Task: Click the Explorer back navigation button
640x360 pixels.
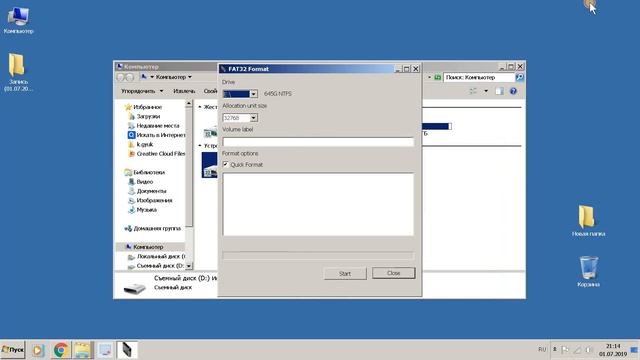Action: (x=121, y=77)
